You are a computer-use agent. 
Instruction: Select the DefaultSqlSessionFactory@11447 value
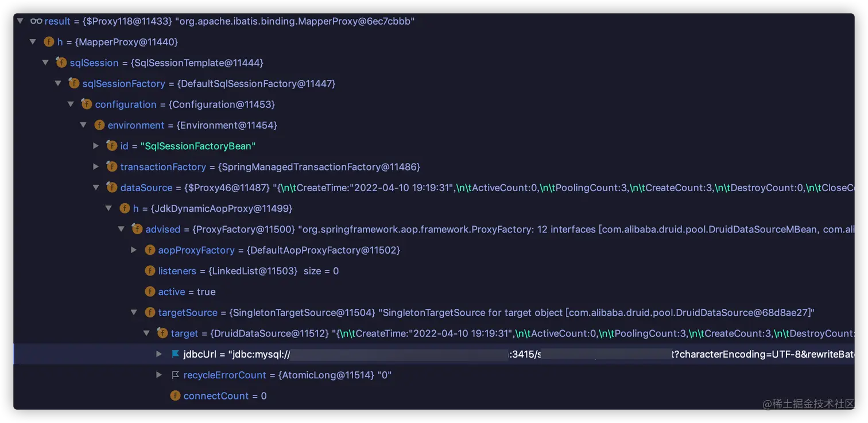pyautogui.click(x=257, y=84)
